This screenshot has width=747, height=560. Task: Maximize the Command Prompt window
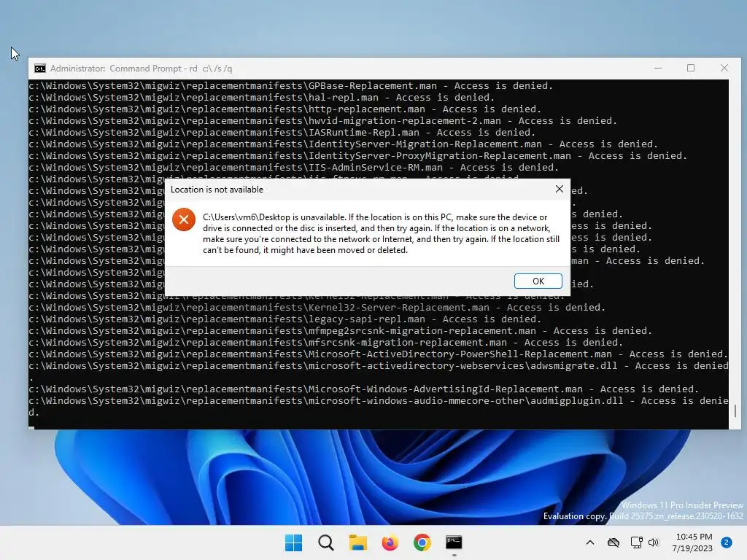[x=691, y=68]
